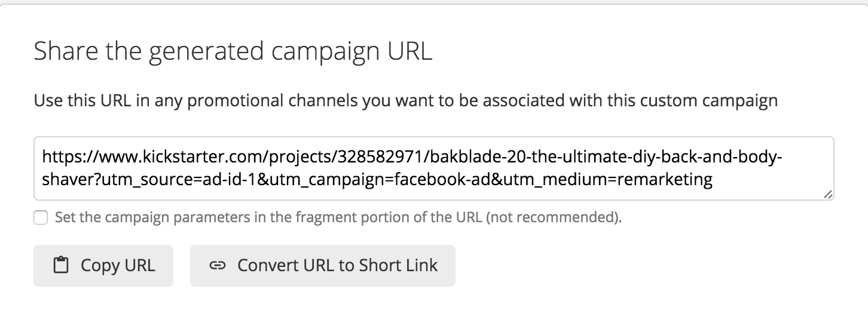Click the chain link icon for short link
868x313 pixels.
217,265
